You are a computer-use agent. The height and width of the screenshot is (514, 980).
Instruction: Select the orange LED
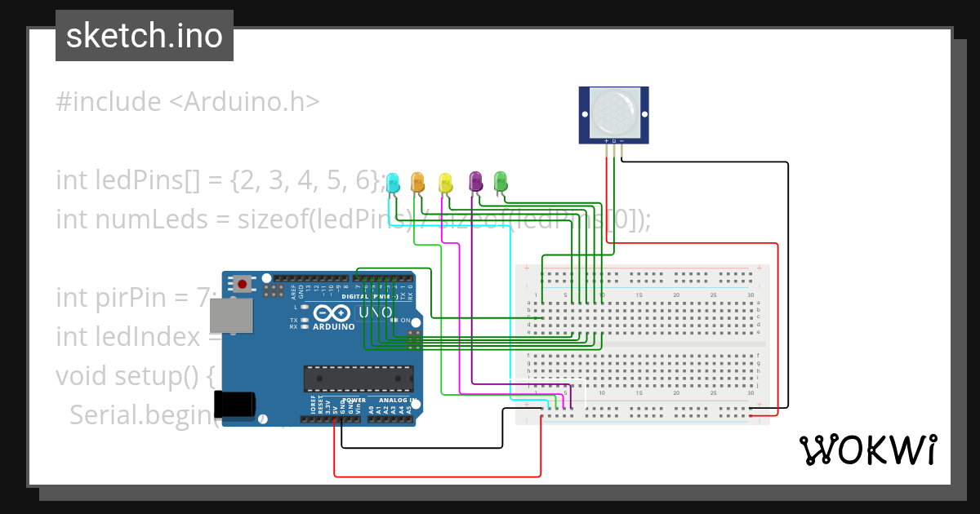click(417, 181)
